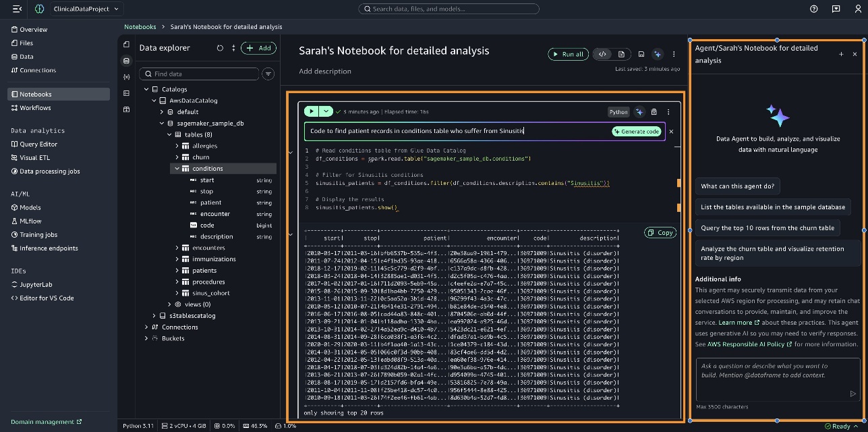
Task: Click the refresh icon in Data explorer
Action: (220, 48)
